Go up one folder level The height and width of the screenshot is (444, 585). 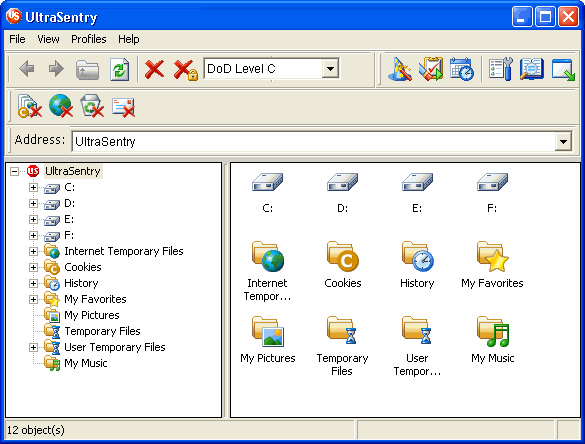[x=87, y=69]
